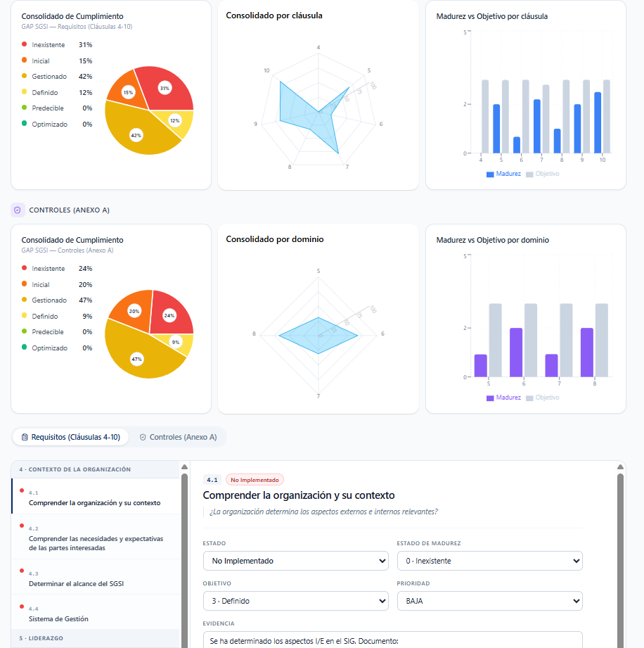
Task: Click the Inexistente 31% legend entry
Action: (x=57, y=44)
